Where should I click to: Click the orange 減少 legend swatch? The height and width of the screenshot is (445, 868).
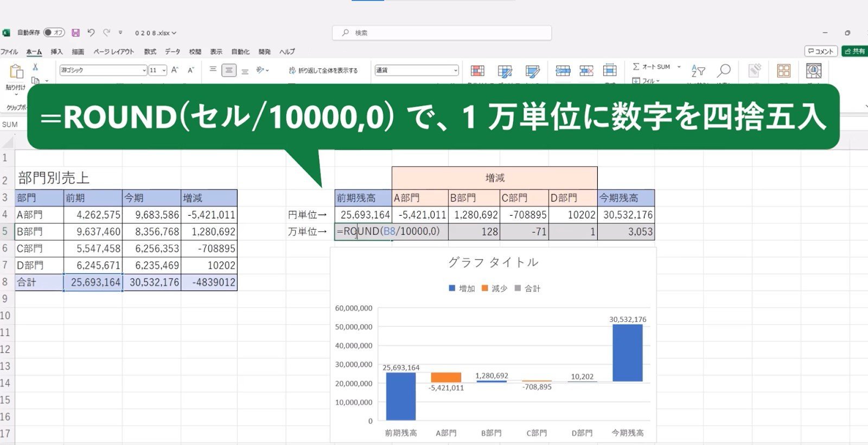click(485, 288)
